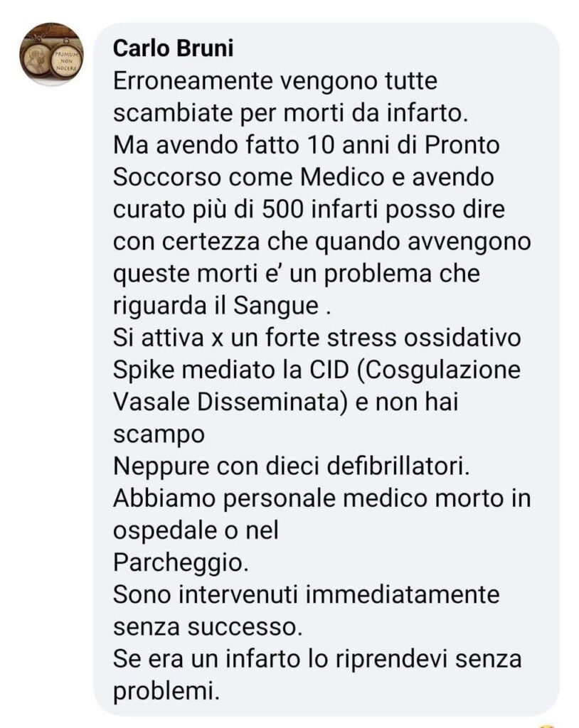Click the Carlo Bruni author name

(x=174, y=49)
